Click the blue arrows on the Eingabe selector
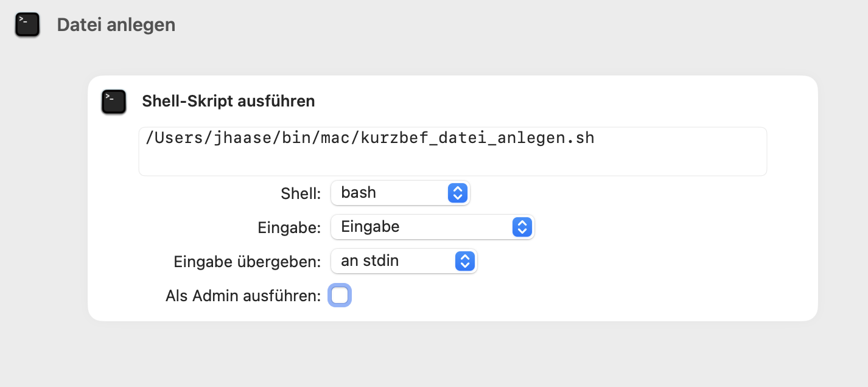 [522, 227]
